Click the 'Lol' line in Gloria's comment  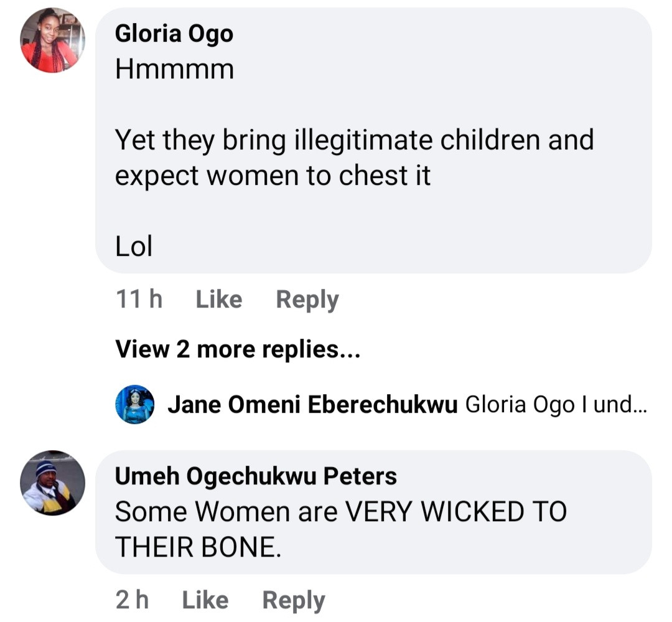(134, 247)
